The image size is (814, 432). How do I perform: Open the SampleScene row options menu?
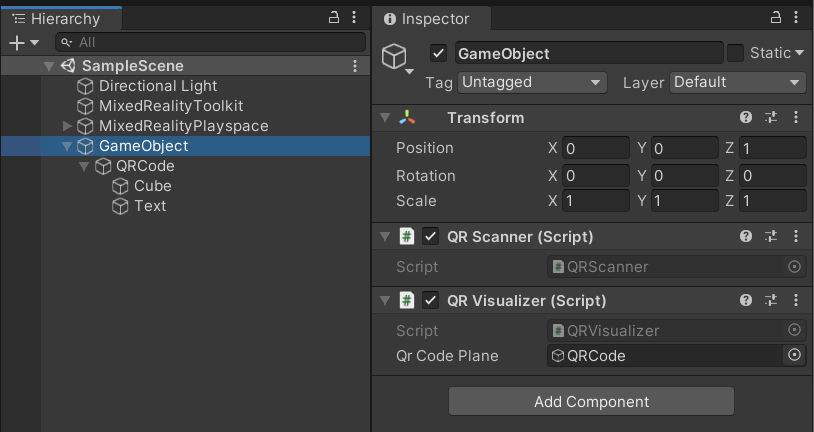click(x=355, y=66)
